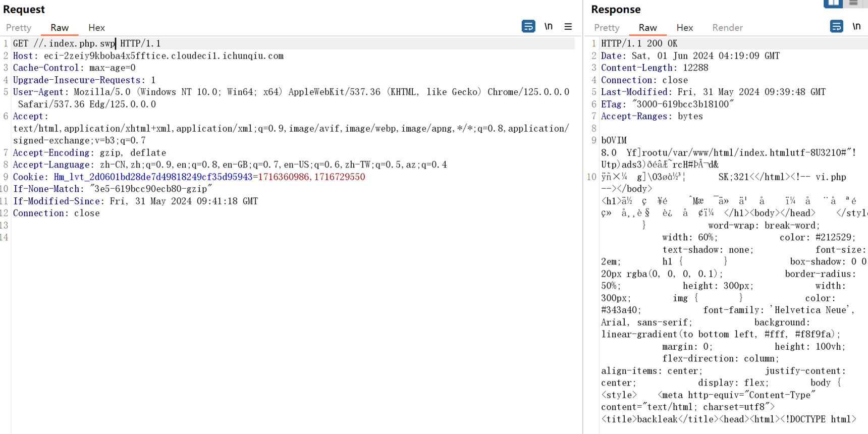Click the empty line 14 of the request
The image size is (868, 434).
pyautogui.click(x=293, y=238)
